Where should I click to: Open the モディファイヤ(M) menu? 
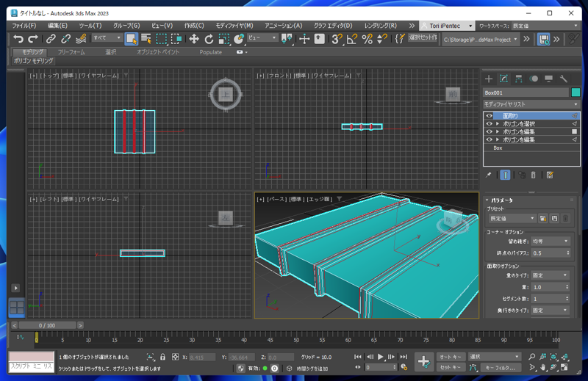[x=234, y=26]
